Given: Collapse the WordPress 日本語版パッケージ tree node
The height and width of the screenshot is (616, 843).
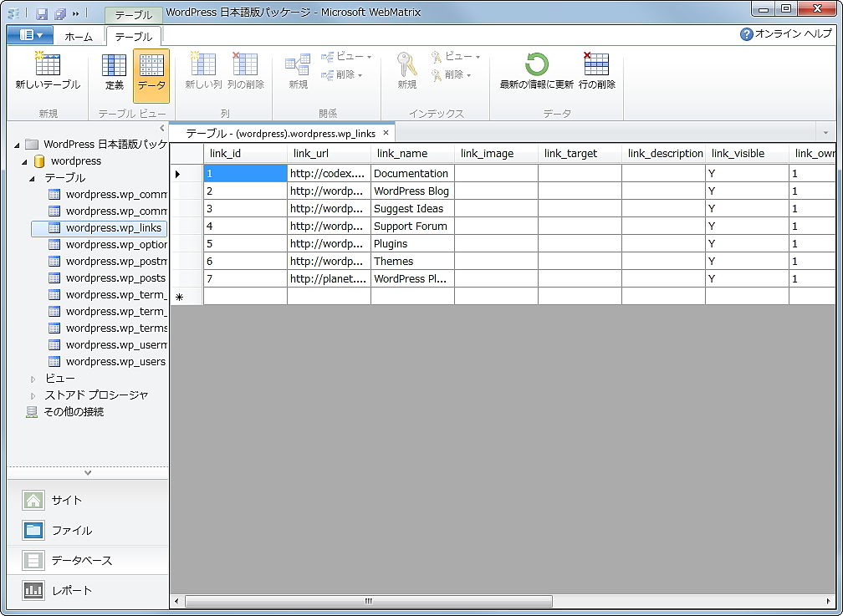Looking at the screenshot, I should click(x=18, y=145).
